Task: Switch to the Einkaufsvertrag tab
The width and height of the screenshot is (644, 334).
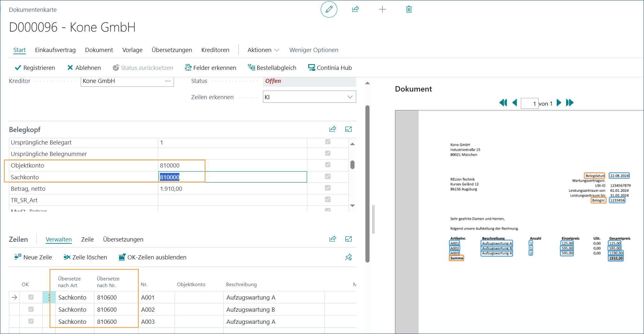Action: (x=55, y=50)
